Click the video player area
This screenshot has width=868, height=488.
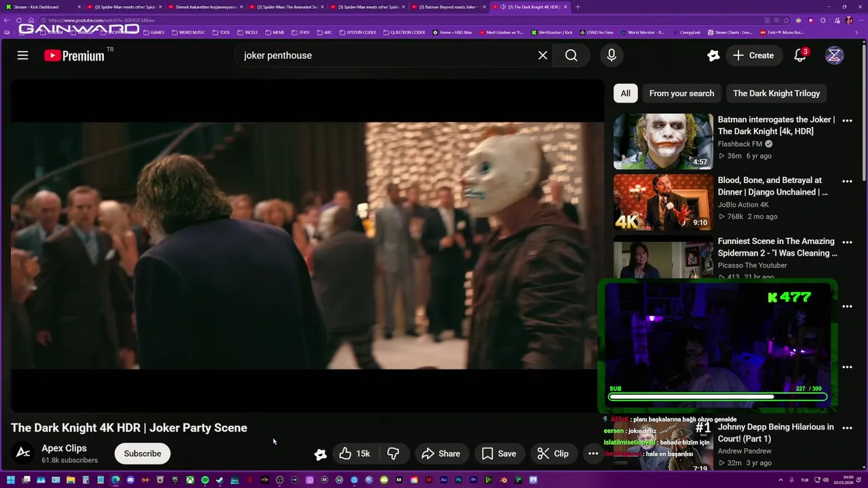point(307,245)
